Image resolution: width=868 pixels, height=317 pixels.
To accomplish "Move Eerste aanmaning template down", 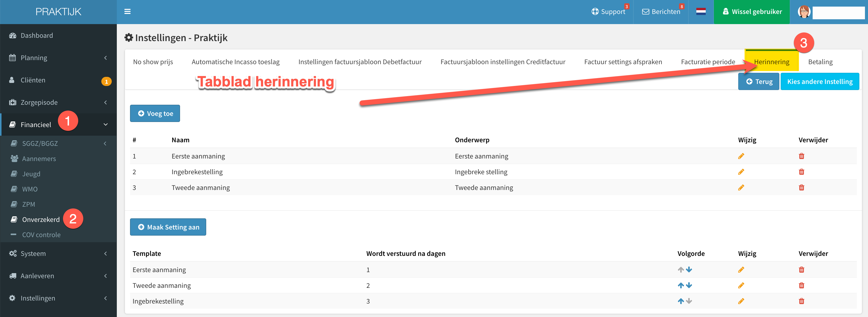I will click(689, 270).
